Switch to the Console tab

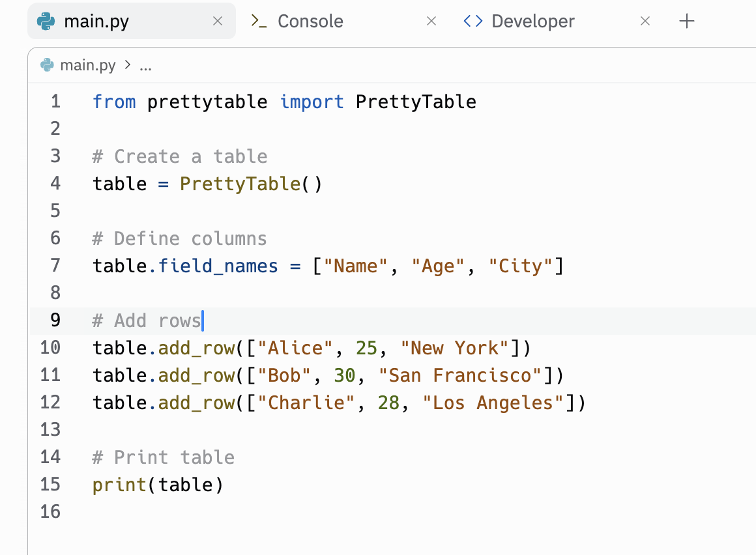[x=310, y=21]
